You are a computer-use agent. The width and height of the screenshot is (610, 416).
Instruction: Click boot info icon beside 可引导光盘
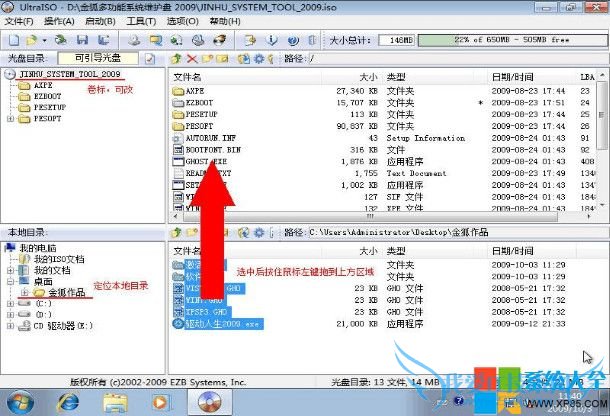pos(150,59)
